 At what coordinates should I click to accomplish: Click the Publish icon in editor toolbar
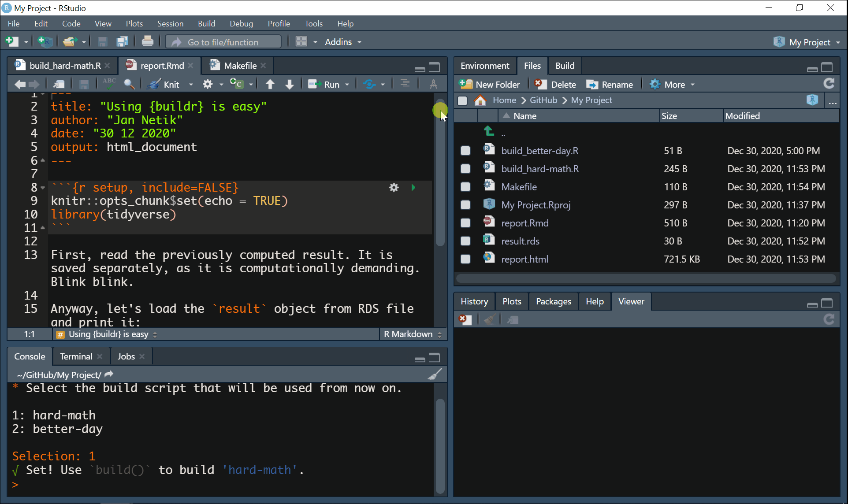[369, 84]
